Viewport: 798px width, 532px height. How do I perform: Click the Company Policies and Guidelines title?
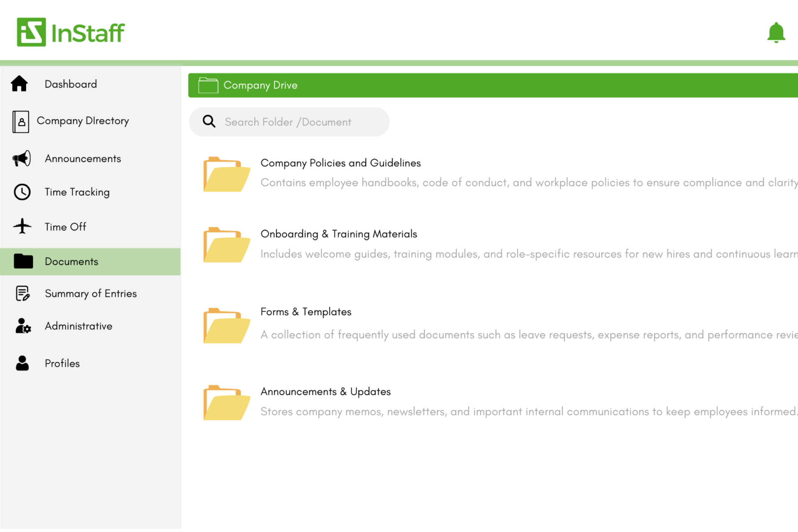pos(340,163)
